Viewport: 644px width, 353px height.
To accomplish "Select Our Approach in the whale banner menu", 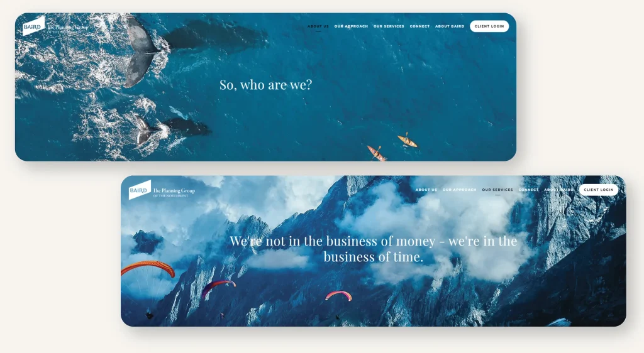I will (351, 26).
